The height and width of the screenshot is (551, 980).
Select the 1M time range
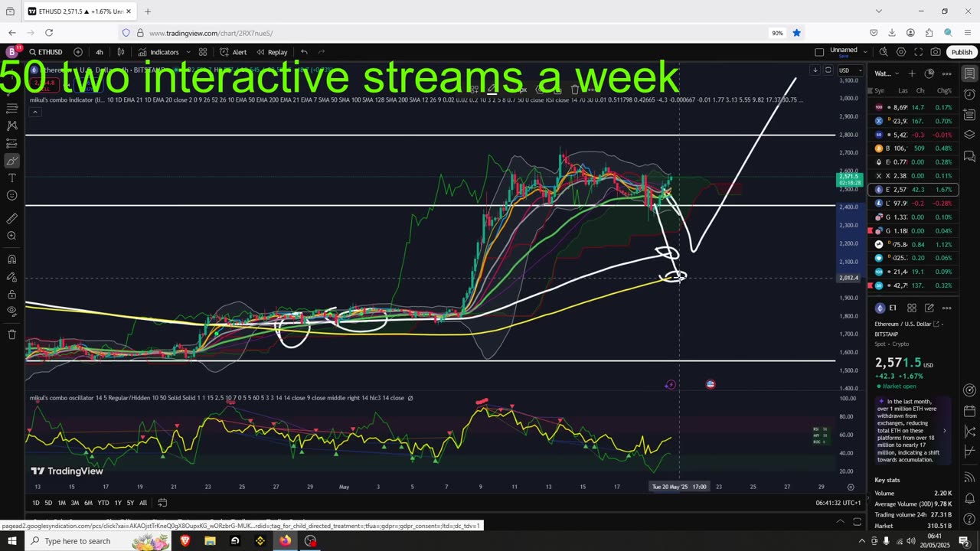click(62, 503)
